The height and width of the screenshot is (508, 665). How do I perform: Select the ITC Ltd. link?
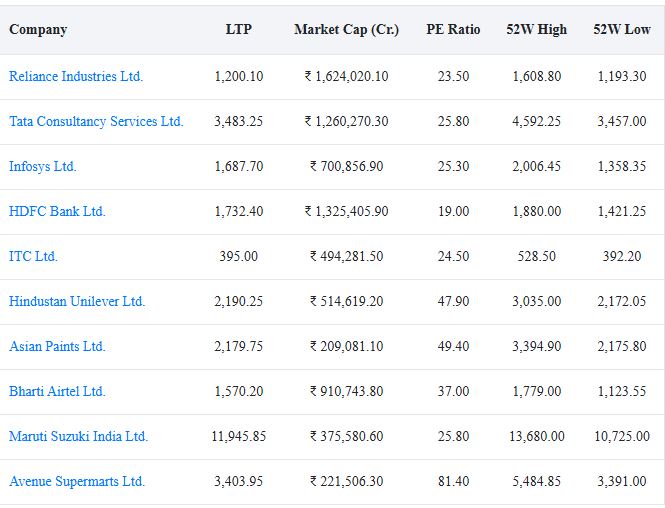(x=33, y=256)
